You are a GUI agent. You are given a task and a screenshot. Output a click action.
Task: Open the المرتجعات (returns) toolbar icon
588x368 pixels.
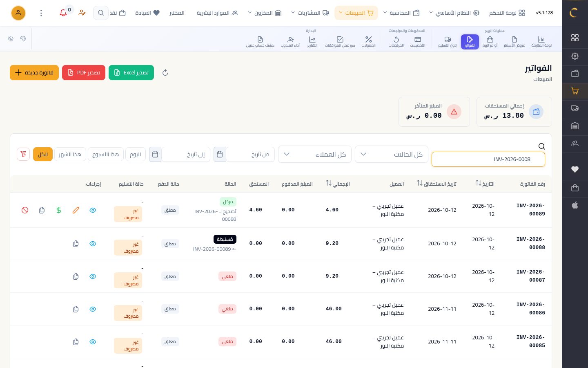396,41
